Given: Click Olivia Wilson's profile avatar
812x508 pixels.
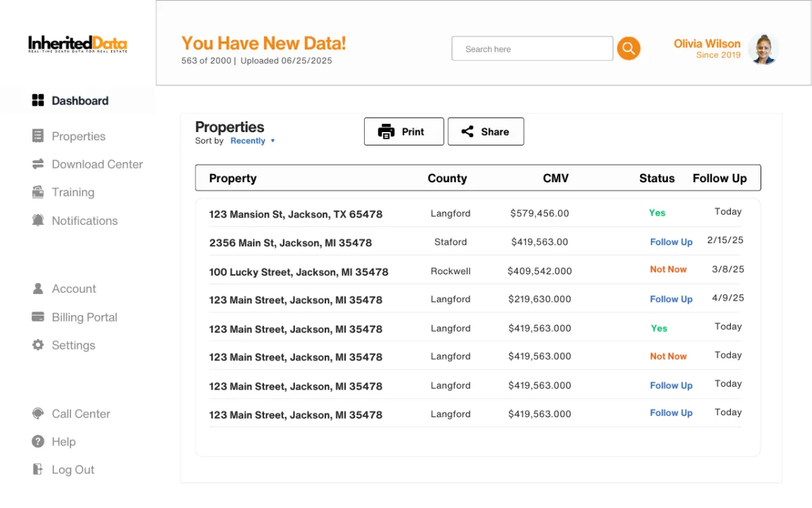Looking at the screenshot, I should point(765,49).
